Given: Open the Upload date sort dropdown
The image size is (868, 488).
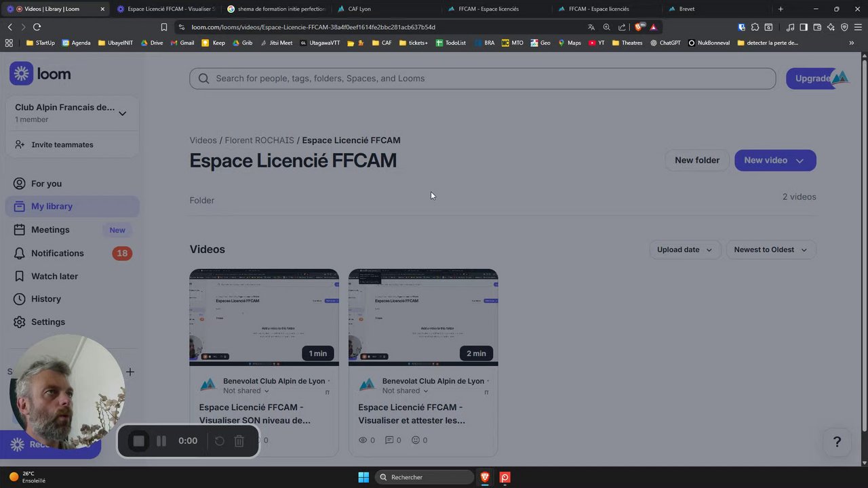Looking at the screenshot, I should [684, 249].
